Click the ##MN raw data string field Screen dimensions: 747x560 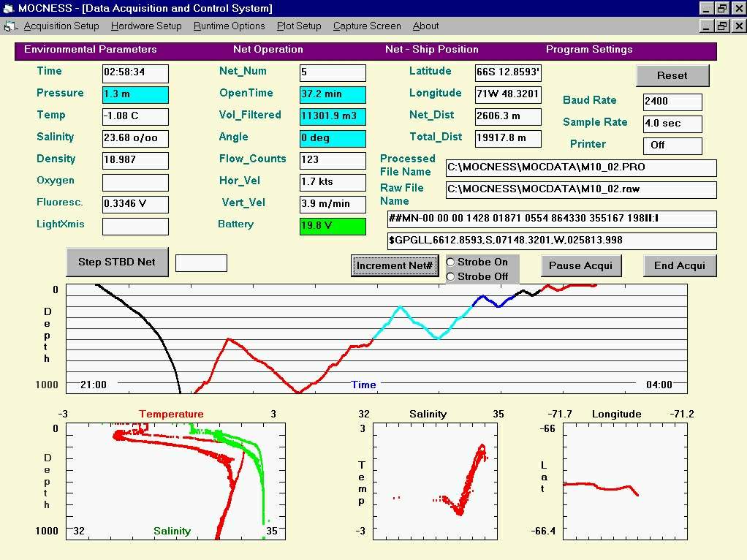552,219
